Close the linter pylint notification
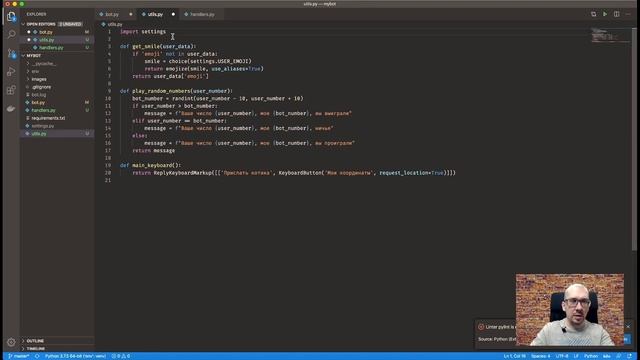Image resolution: width=640 pixels, height=360 pixels. point(628,327)
